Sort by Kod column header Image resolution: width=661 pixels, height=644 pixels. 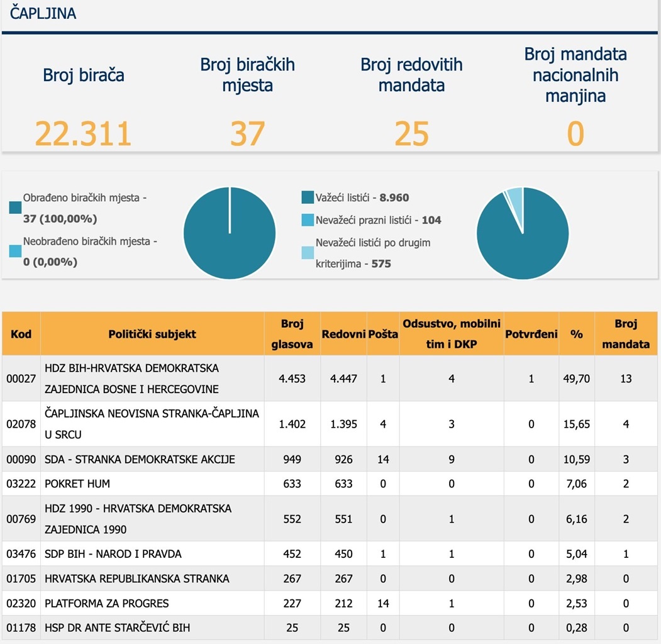21,334
